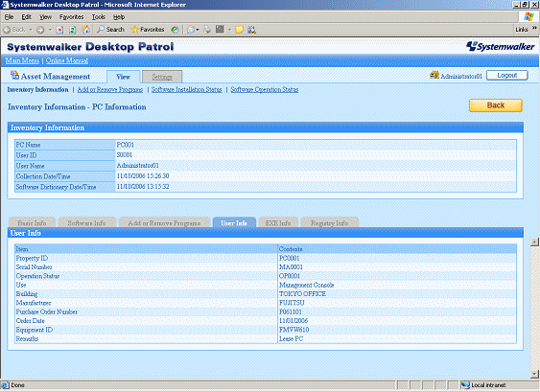Open the Favorites toolbar button
Viewport: 540px width, 392px height.
click(148, 30)
